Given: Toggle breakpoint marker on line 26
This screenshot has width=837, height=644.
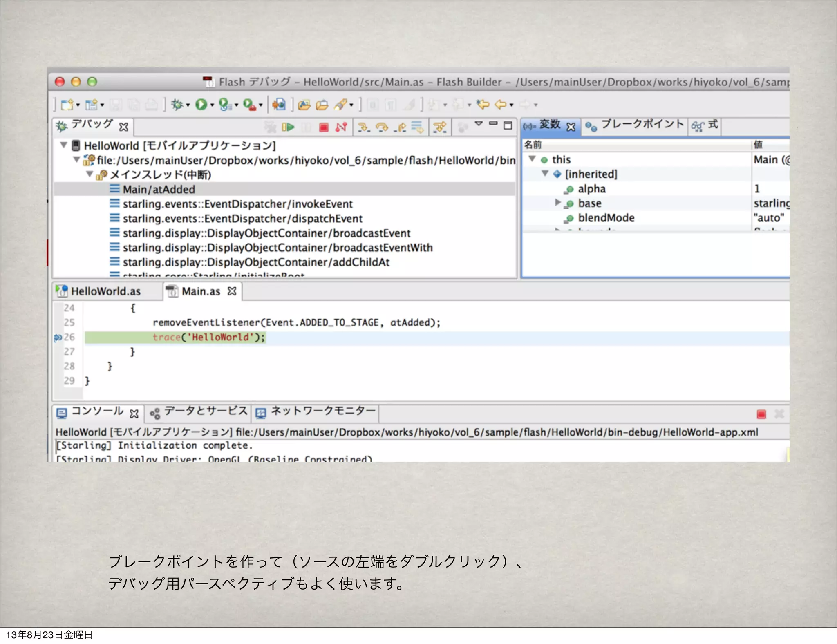Looking at the screenshot, I should pos(58,338).
